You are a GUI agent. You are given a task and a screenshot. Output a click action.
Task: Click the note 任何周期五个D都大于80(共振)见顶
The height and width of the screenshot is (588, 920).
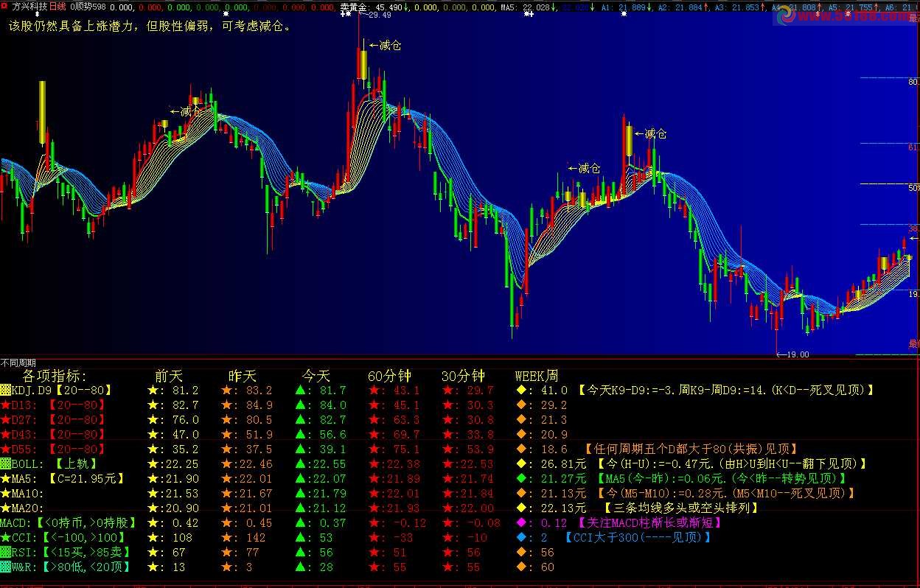tap(691, 449)
